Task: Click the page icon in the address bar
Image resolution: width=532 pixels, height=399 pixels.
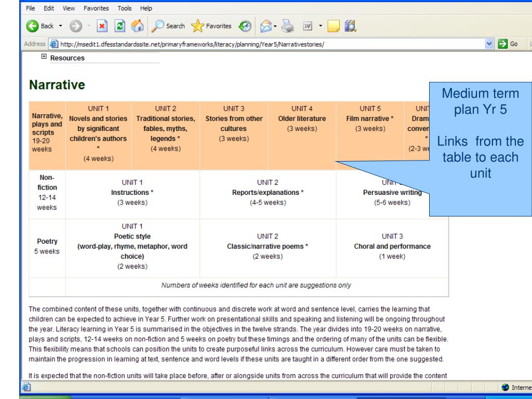Action: (x=54, y=44)
